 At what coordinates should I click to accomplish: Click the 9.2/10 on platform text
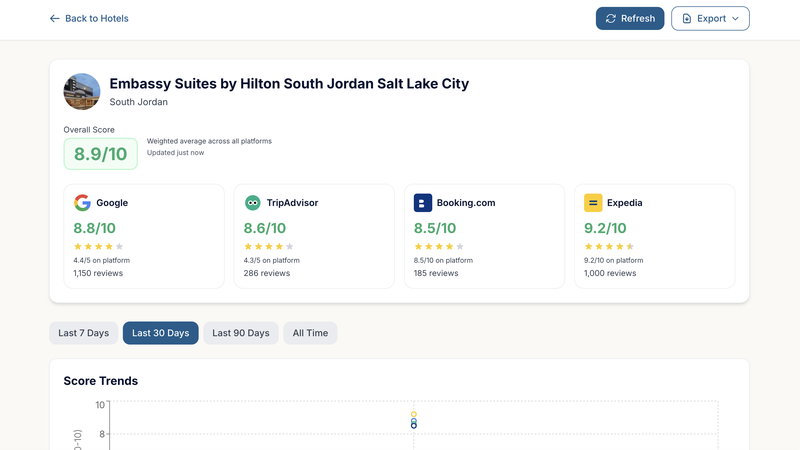[614, 260]
